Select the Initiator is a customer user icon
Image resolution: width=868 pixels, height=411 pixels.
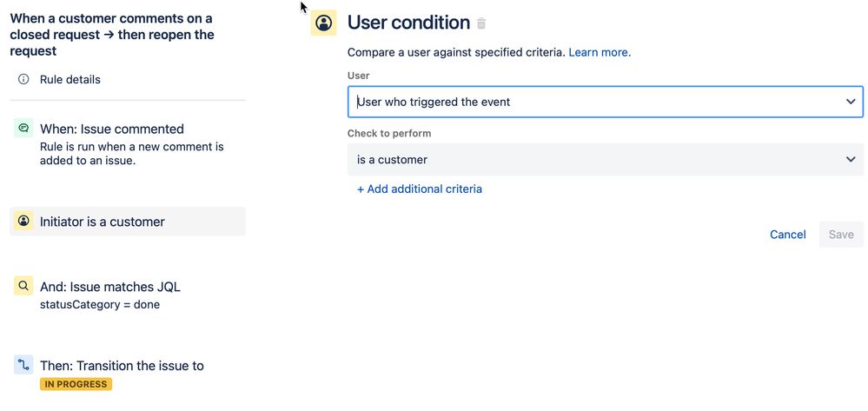point(23,221)
